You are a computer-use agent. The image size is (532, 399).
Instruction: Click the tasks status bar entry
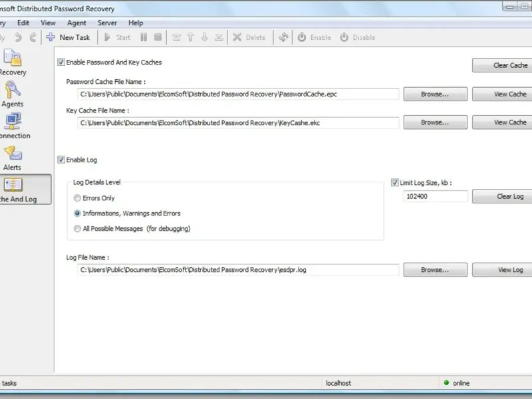click(9, 383)
